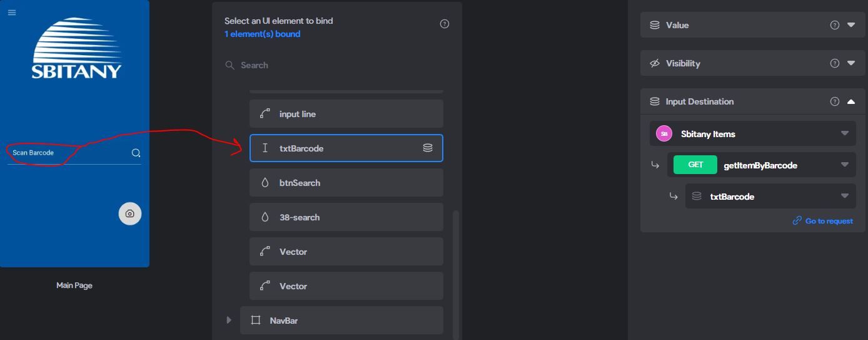This screenshot has height=340, width=868.
Task: Click the element list scrollbar
Action: point(456,274)
